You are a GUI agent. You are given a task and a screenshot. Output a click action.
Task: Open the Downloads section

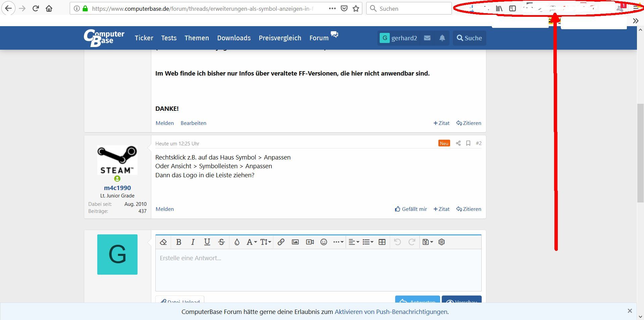click(x=234, y=38)
